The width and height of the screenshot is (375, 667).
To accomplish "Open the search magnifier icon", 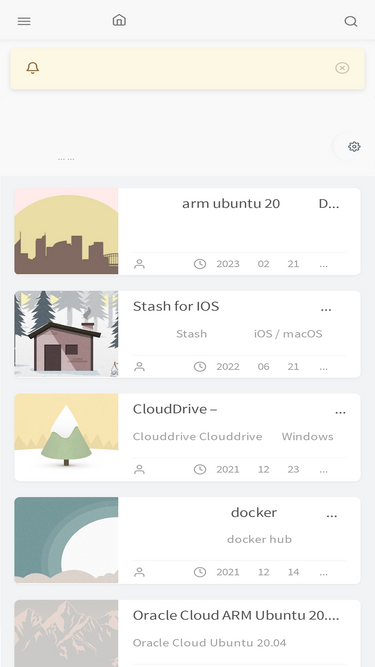I will point(351,21).
